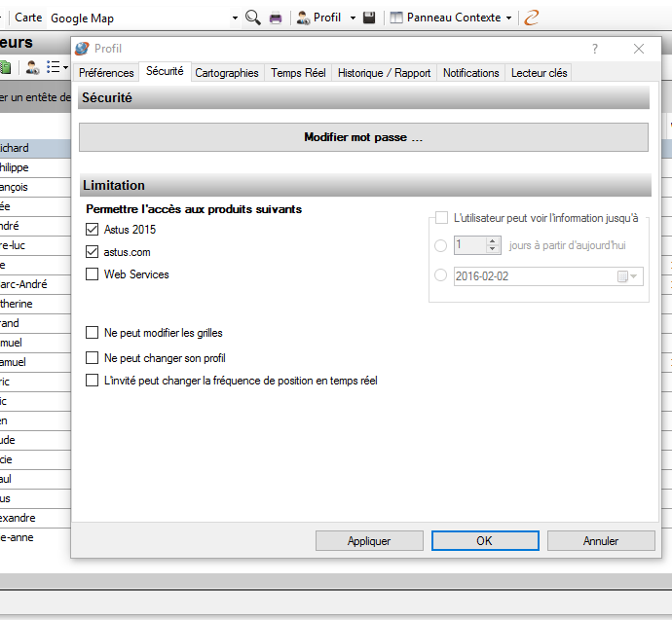This screenshot has height=620, width=672.
Task: Expand the Google Map carte dropdown
Action: 235,18
